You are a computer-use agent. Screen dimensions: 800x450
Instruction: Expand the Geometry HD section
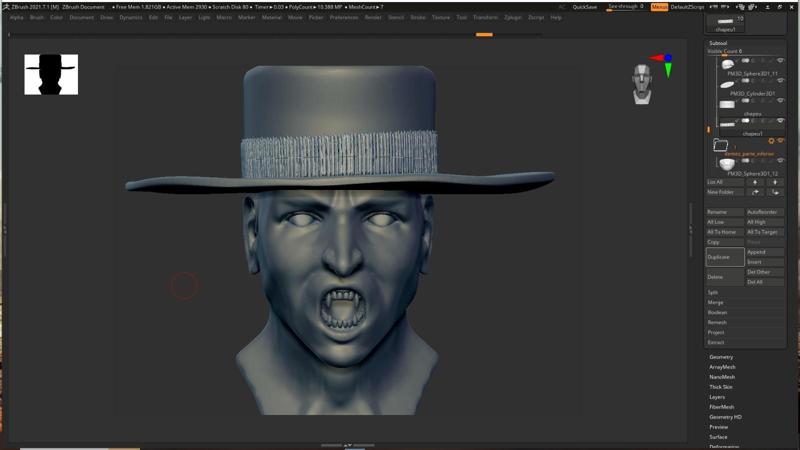click(x=725, y=417)
